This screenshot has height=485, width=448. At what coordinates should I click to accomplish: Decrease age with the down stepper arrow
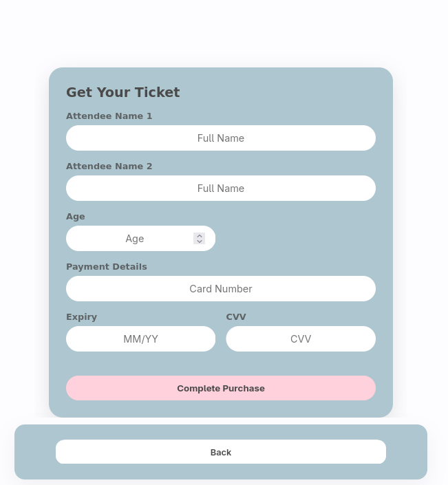click(x=200, y=241)
